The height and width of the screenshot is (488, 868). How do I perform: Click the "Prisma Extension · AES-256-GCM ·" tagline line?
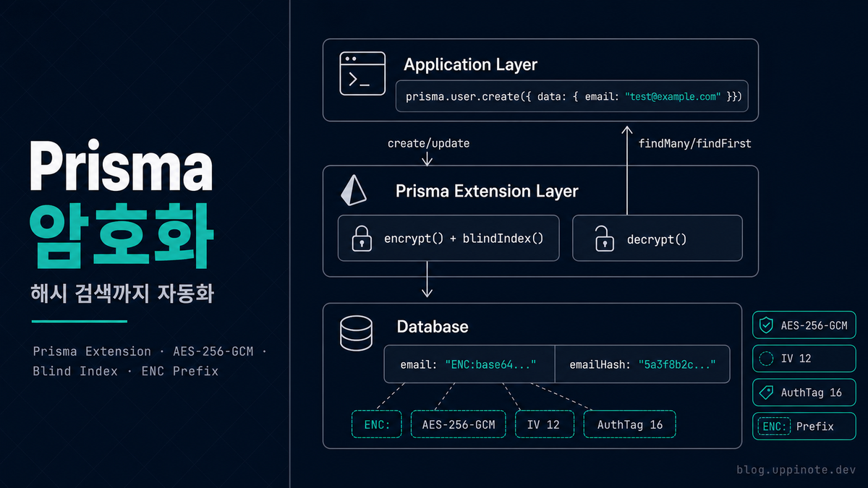(x=150, y=351)
